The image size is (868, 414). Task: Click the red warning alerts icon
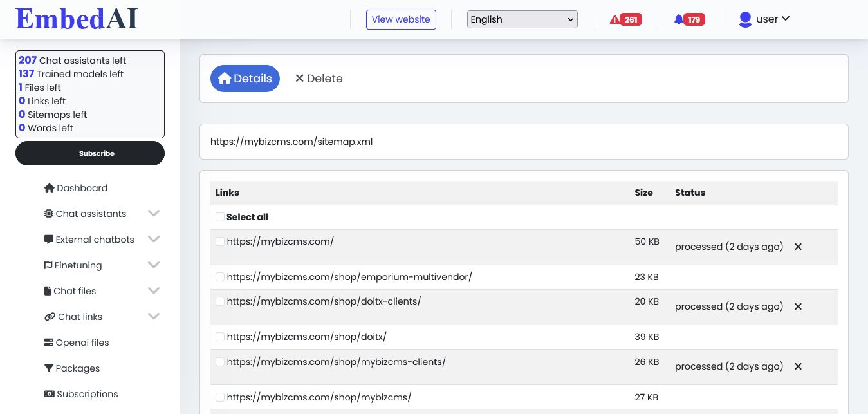[614, 19]
